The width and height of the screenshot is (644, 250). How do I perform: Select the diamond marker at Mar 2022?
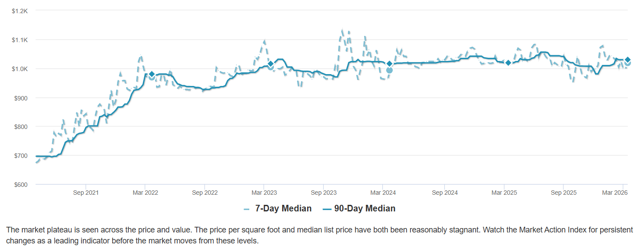[x=152, y=74]
